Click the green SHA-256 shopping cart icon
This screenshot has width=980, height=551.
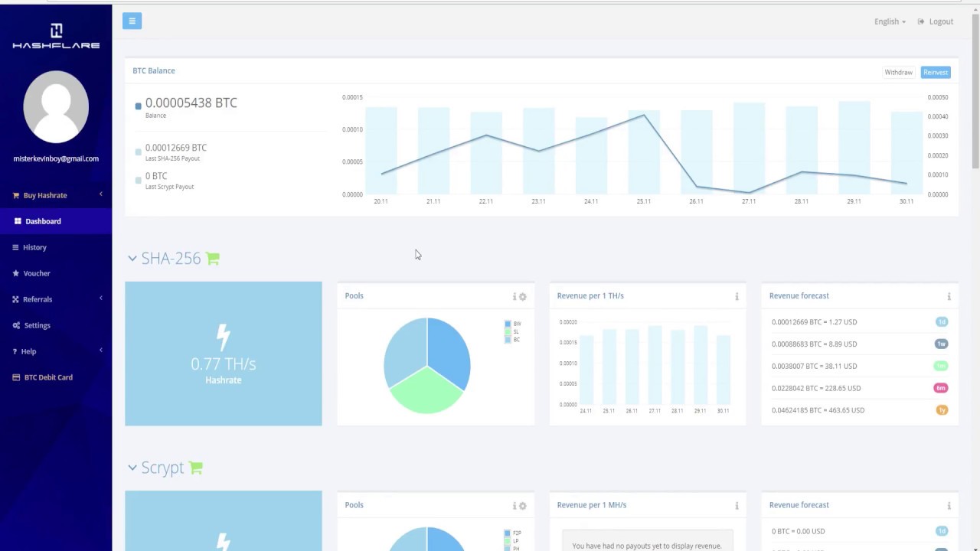[x=213, y=259]
